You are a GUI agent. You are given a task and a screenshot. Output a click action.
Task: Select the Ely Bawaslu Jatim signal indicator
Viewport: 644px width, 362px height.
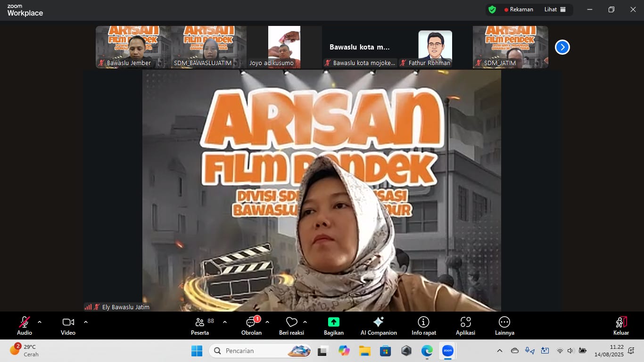point(89,306)
